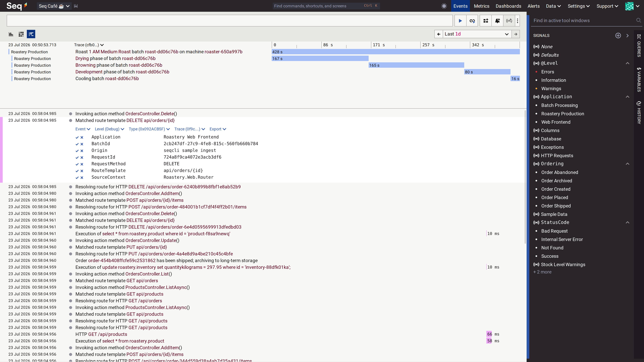Viewport: 644px width, 362px height.
Task: Open the Dashboards tab
Action: pyautogui.click(x=508, y=6)
